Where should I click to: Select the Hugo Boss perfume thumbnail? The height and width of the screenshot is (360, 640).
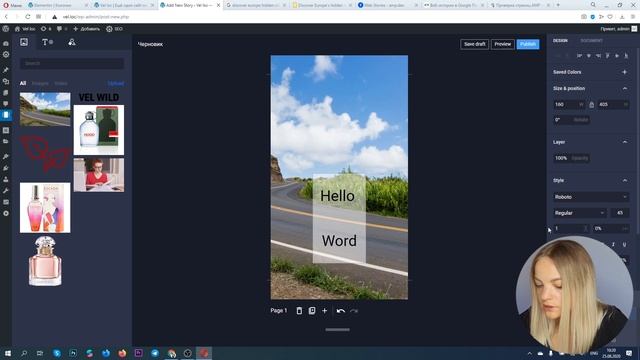99,130
